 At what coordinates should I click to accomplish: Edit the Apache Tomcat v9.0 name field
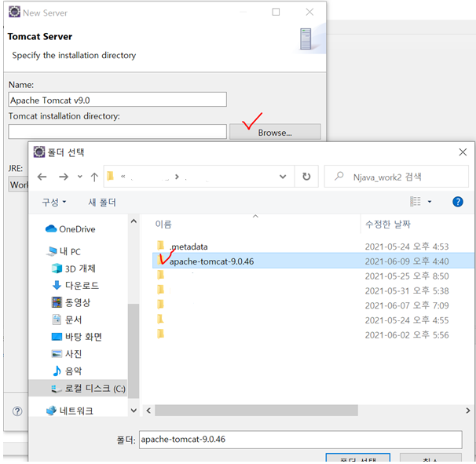coord(118,100)
